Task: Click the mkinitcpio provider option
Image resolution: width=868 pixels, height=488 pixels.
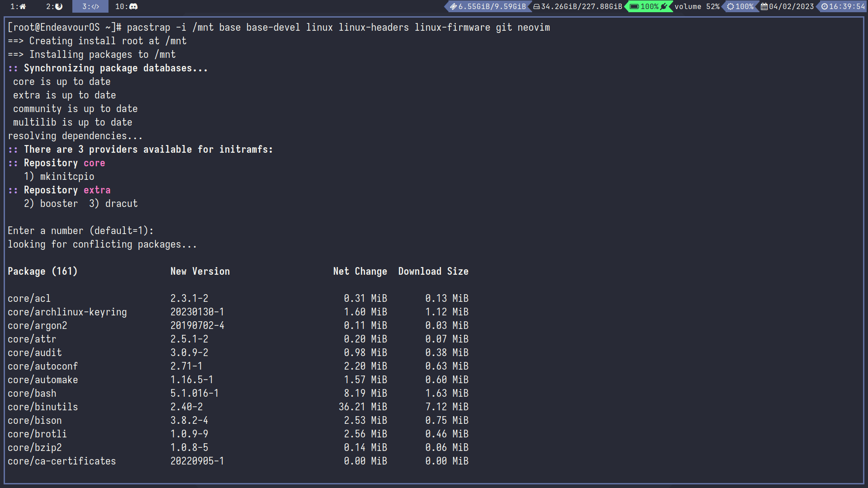Action: [66, 177]
